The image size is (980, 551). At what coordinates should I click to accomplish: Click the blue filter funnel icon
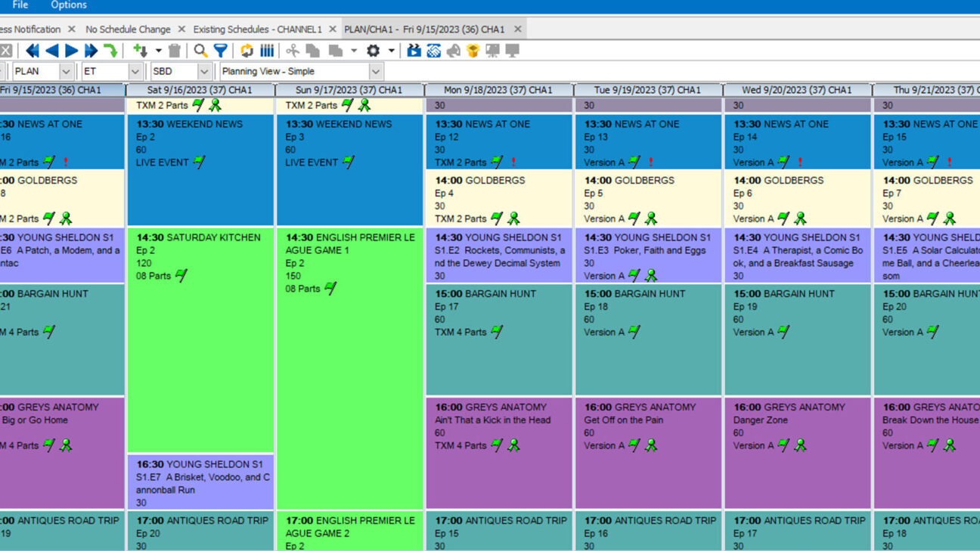pos(220,51)
